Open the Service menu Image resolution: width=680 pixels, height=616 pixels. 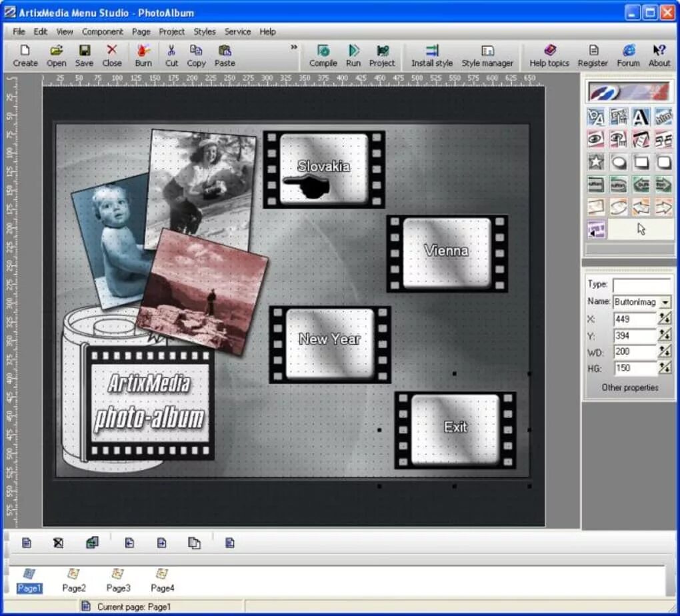pyautogui.click(x=237, y=32)
